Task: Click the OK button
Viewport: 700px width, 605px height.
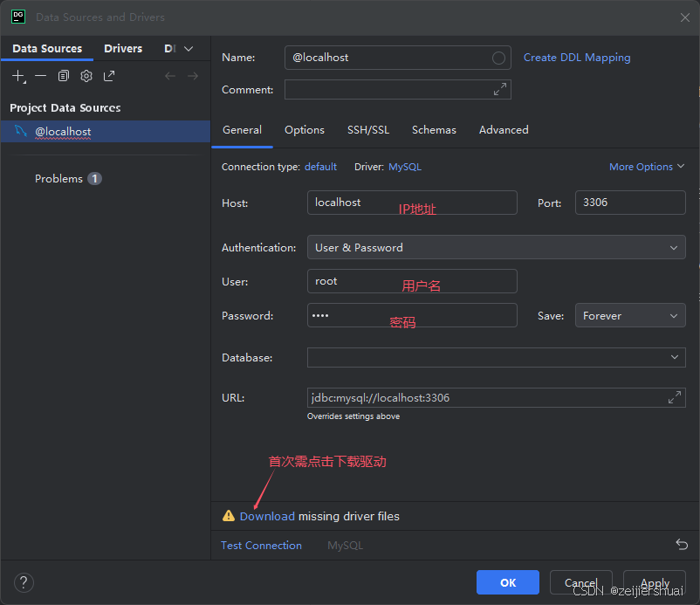Action: pos(508,582)
